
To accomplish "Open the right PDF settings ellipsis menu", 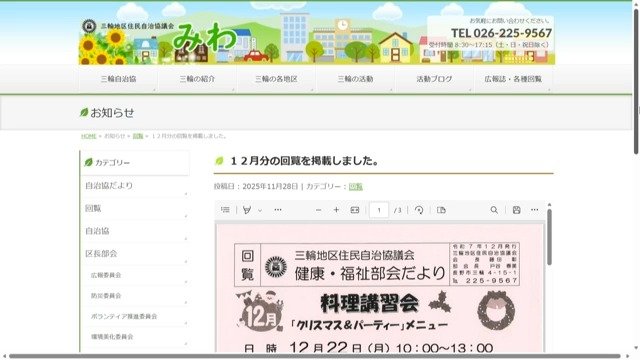I will pyautogui.click(x=535, y=210).
